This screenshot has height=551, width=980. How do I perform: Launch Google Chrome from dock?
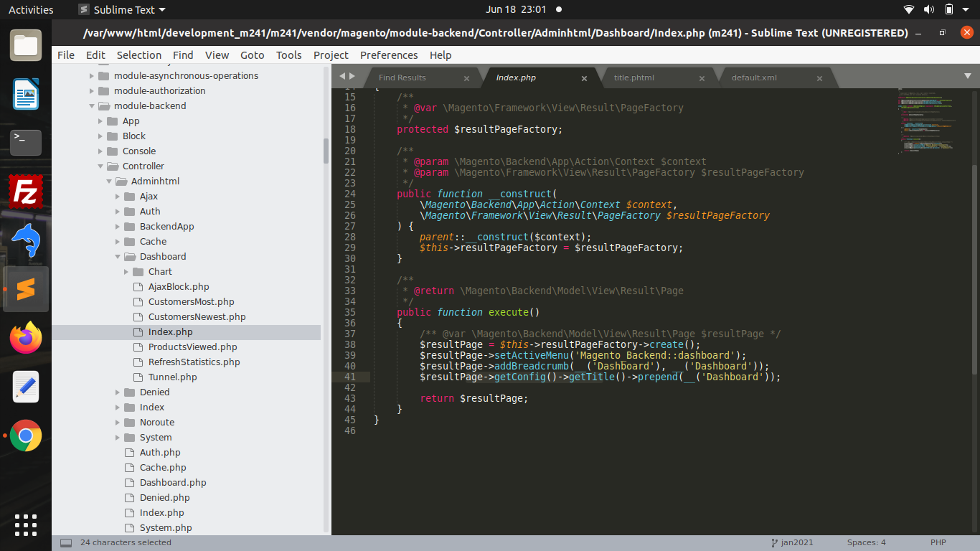pos(26,435)
